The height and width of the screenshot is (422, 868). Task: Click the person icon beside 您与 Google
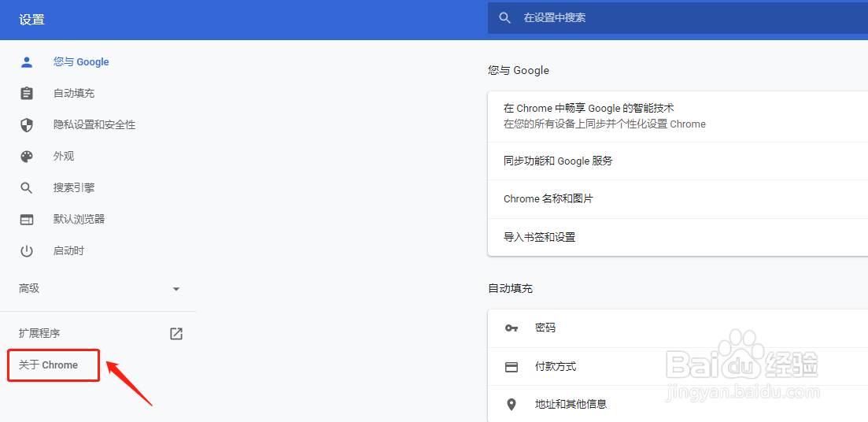[27, 62]
